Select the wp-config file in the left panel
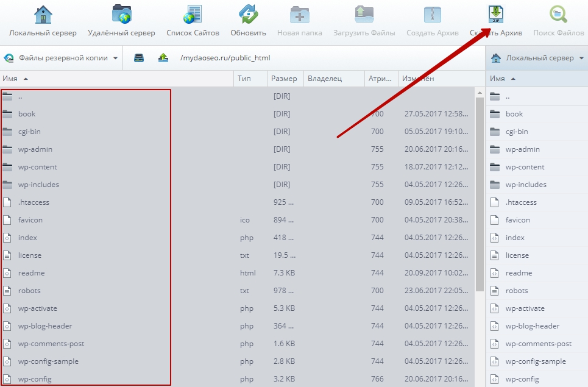 point(237,378)
